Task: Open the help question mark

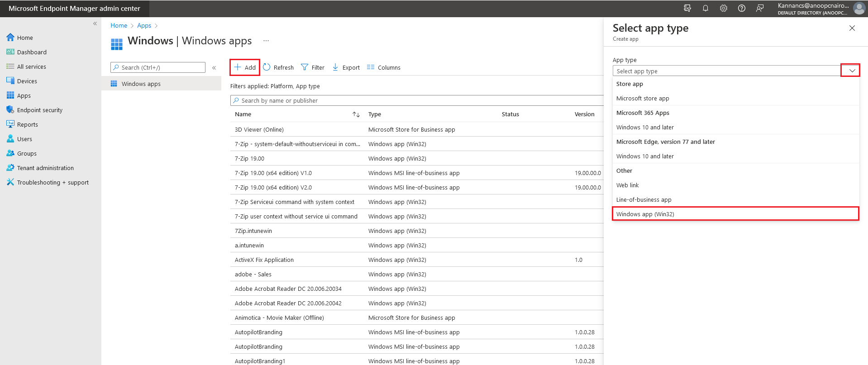Action: point(742,8)
